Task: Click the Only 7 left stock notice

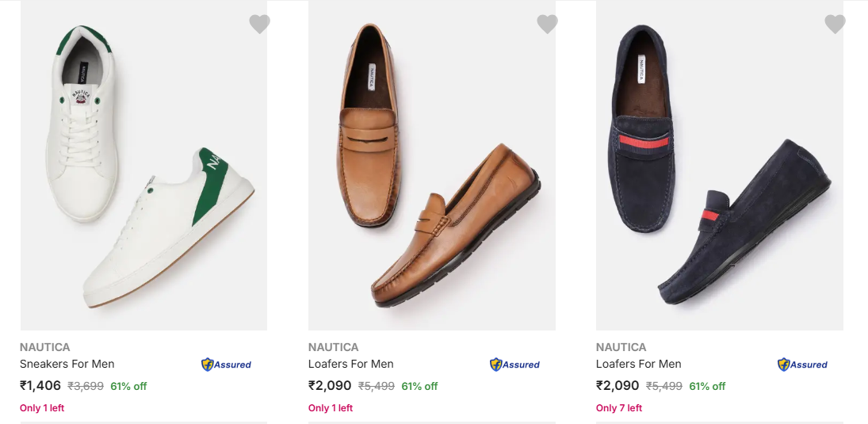Action: click(619, 408)
